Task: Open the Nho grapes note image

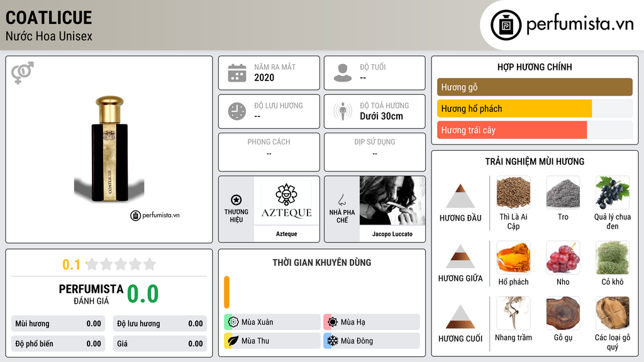Action: tap(563, 257)
